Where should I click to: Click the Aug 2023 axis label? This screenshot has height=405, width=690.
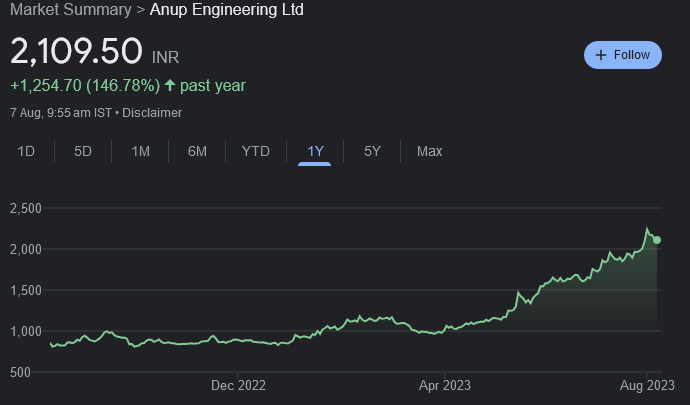coord(647,384)
